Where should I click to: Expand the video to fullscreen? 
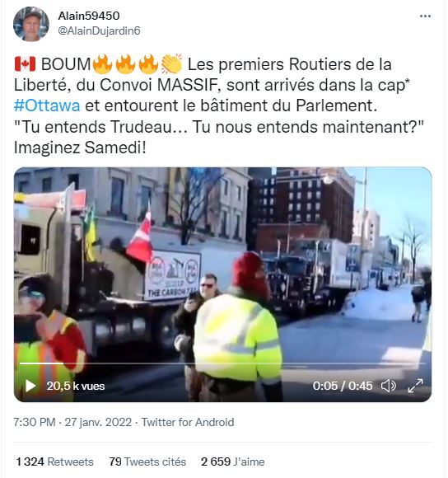point(415,386)
